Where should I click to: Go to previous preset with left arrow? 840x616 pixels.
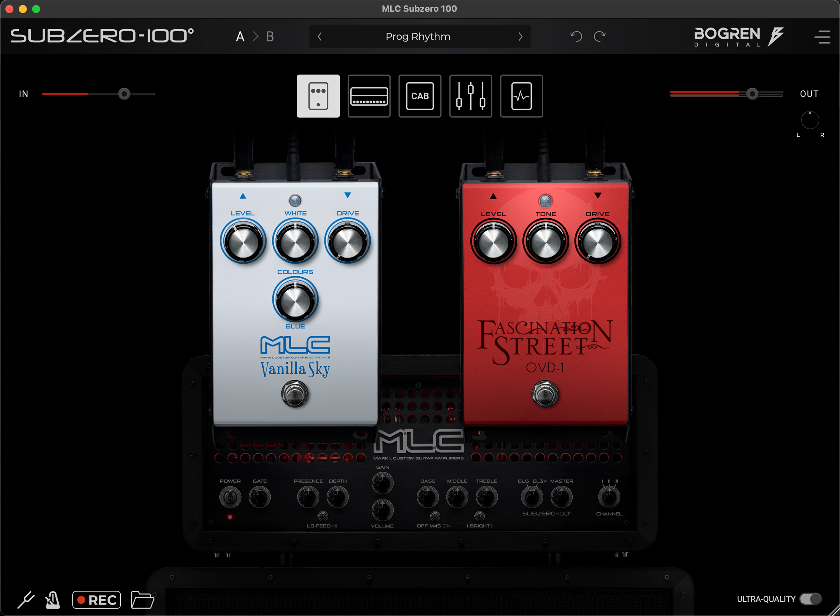tap(319, 36)
